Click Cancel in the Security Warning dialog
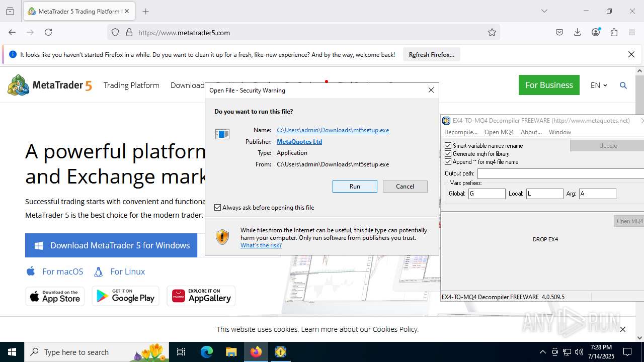 tap(405, 186)
